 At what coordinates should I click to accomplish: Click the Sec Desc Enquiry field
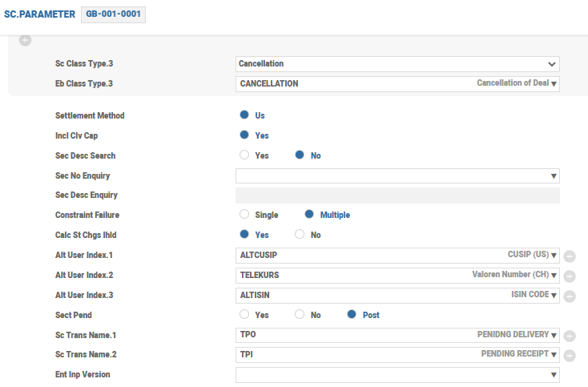397,196
